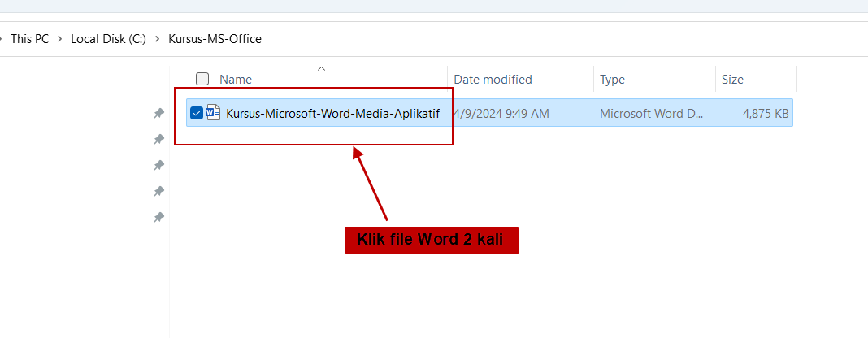
Task: Uncheck the Kursus-Microsoft-Word file checkbox
Action: pos(196,114)
